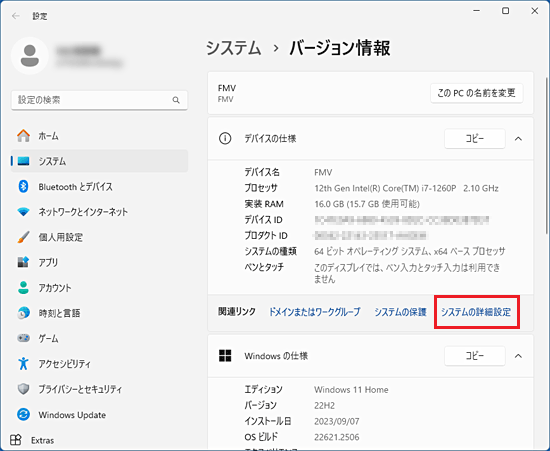
Task: Open プライバシーとセキュリティ settings
Action: (99, 389)
